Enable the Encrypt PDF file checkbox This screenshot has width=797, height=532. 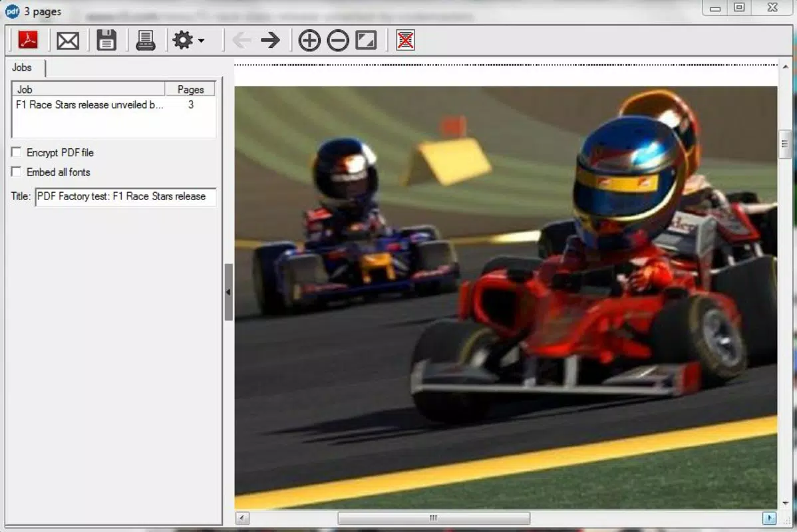point(16,152)
